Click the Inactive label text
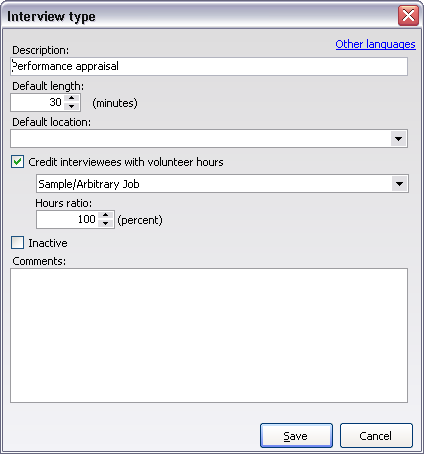The image size is (424, 454). [x=48, y=243]
